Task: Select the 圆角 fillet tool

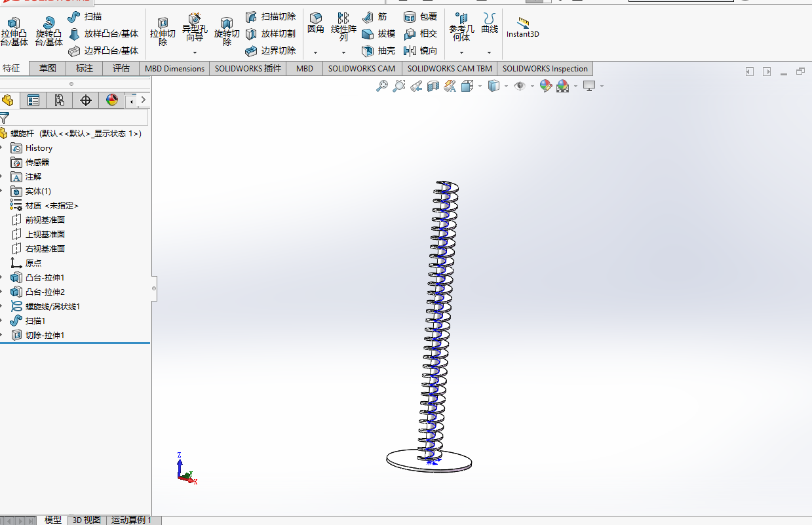Action: pos(316,24)
